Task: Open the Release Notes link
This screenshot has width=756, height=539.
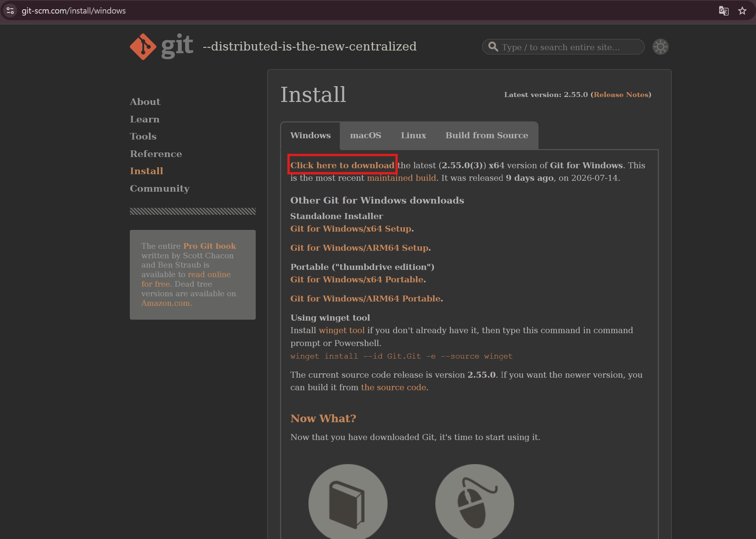Action: click(621, 95)
